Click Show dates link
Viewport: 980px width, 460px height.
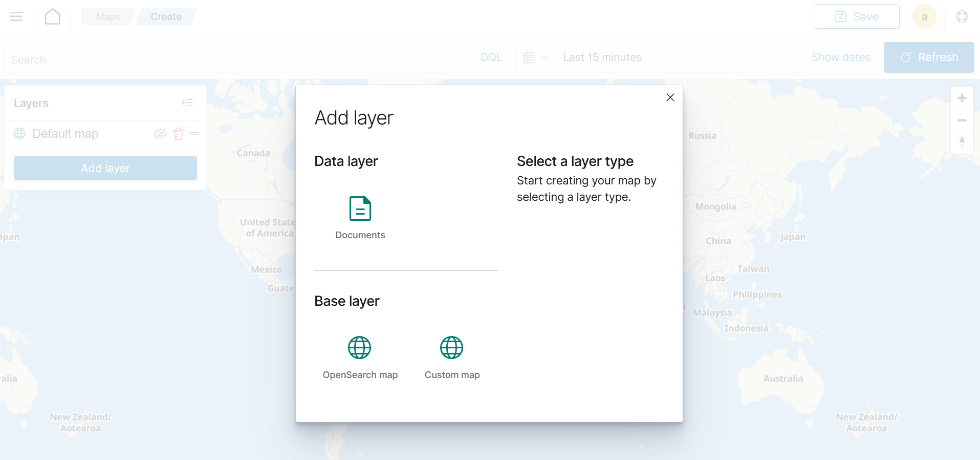(x=841, y=57)
